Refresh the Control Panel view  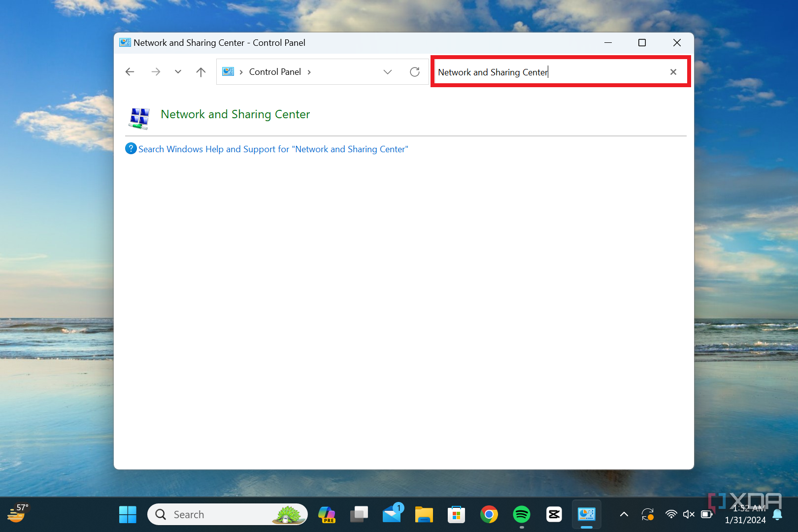(x=415, y=72)
